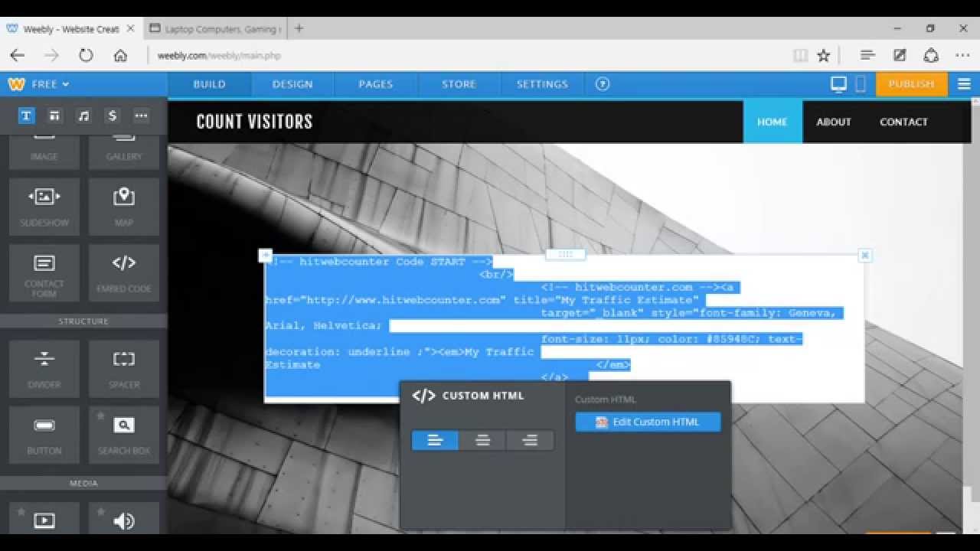Pick the audio speaker media element
Screen dimensions: 980x551
tap(124, 519)
